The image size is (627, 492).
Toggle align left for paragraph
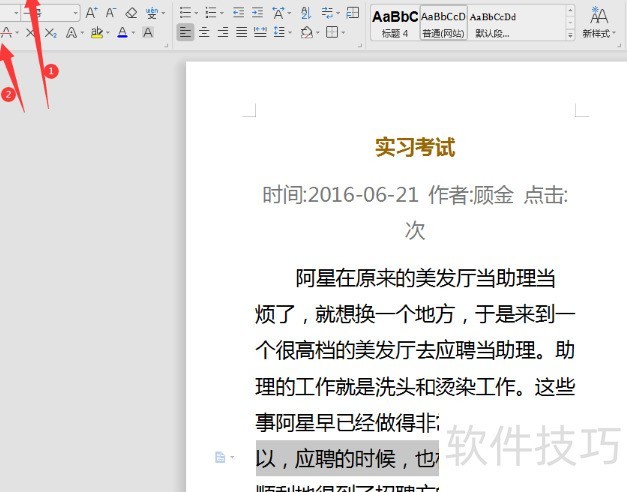coord(185,33)
